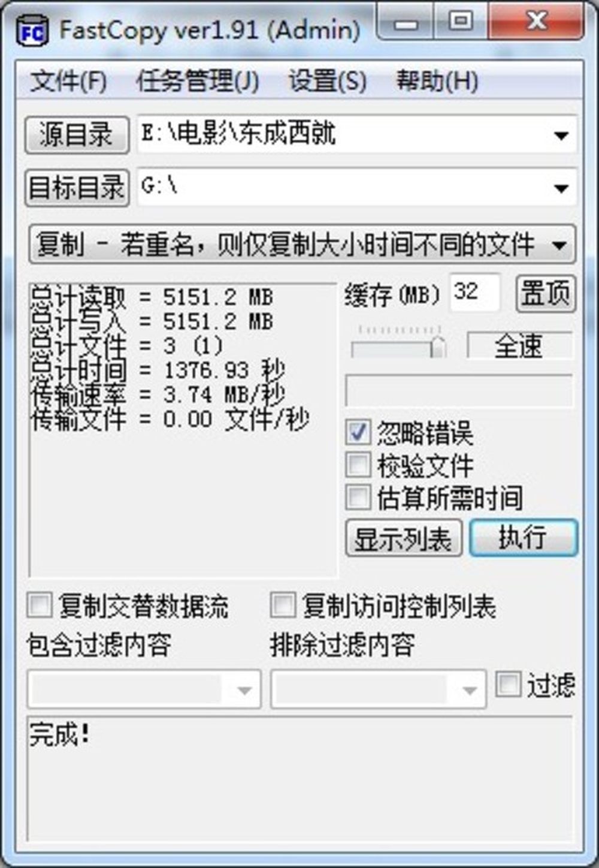Maximize the FastCopy window
This screenshot has width=599, height=868.
461,22
